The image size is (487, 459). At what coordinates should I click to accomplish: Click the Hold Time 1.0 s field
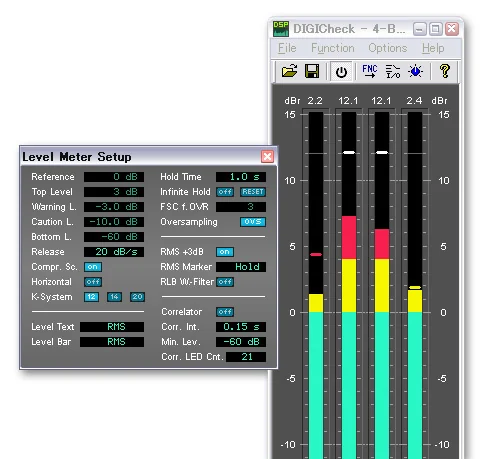pyautogui.click(x=241, y=177)
